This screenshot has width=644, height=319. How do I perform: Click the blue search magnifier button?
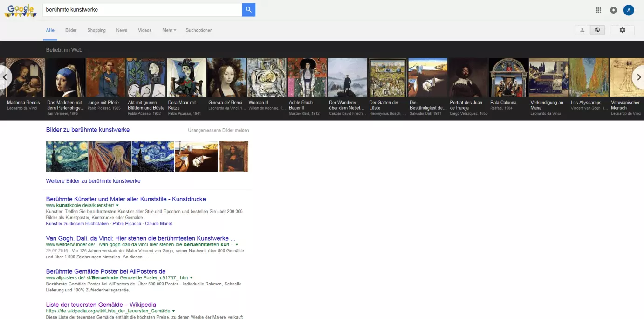(249, 10)
